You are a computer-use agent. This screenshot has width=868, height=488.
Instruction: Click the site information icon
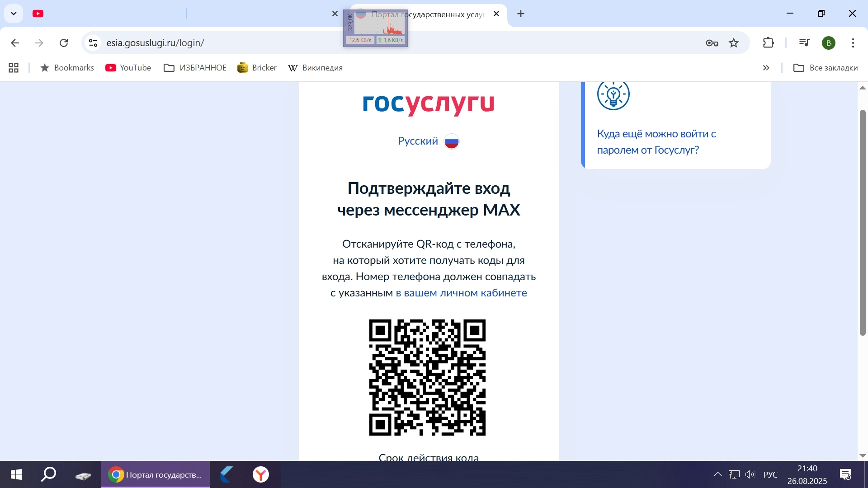click(x=93, y=43)
